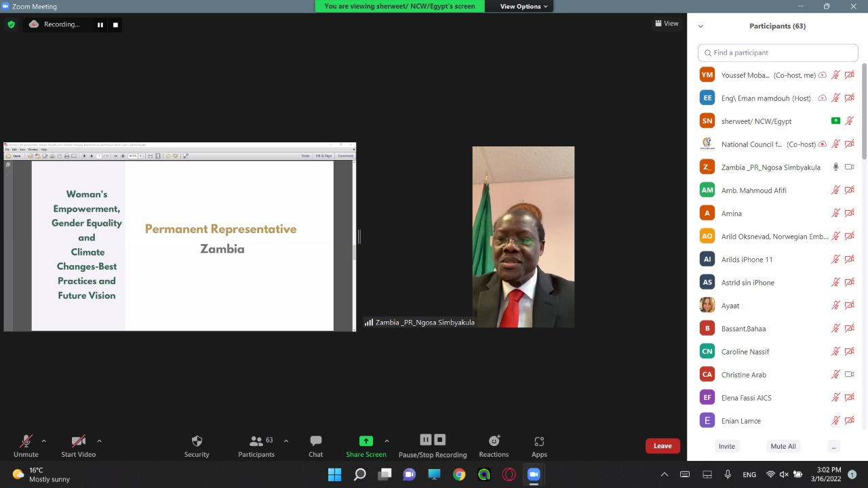Screen dimensions: 868x488
Task: Toggle the Participants panel
Action: pos(256,445)
